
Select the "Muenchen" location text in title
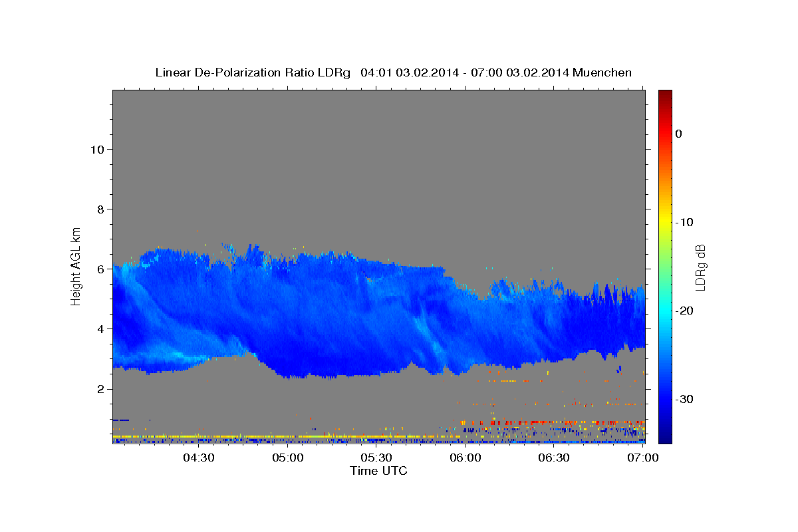[602, 72]
